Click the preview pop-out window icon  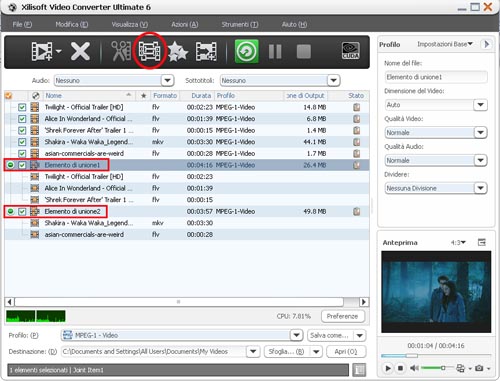click(x=482, y=242)
